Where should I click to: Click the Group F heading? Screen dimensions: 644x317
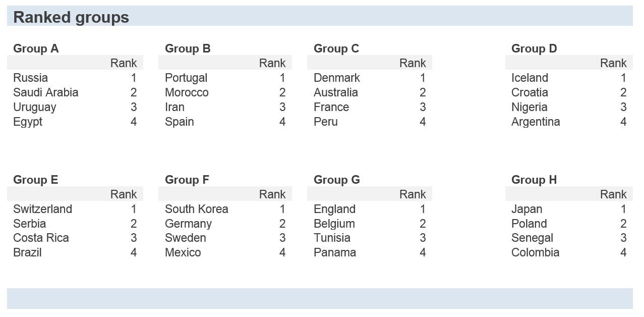pyautogui.click(x=187, y=180)
